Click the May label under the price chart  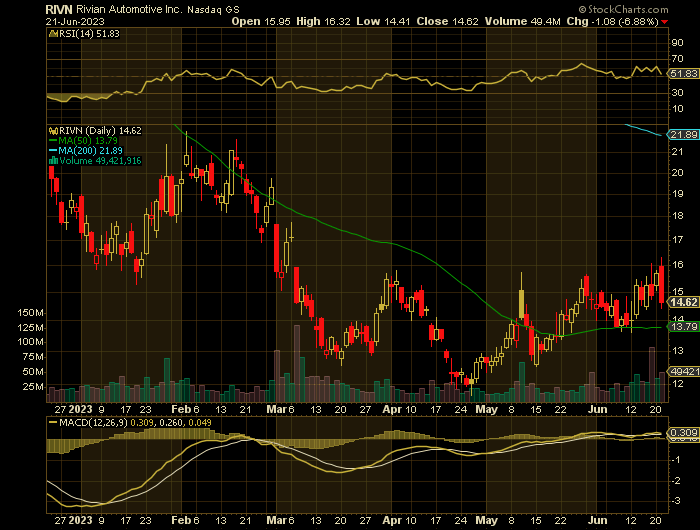(x=487, y=409)
